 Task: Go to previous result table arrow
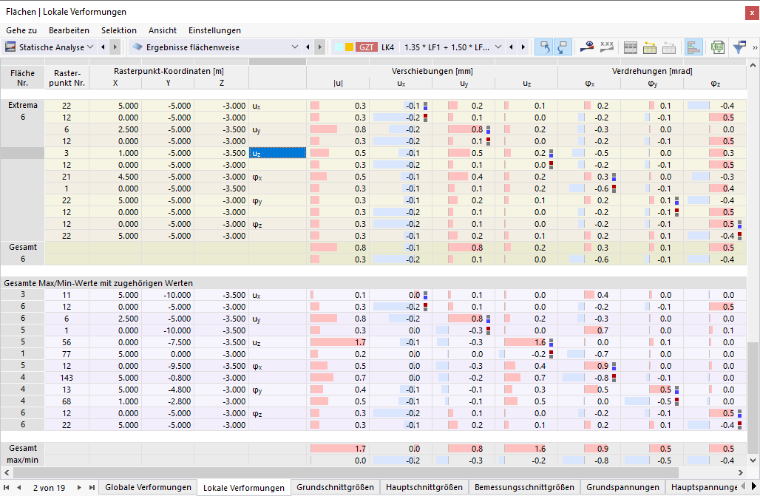[x=308, y=47]
